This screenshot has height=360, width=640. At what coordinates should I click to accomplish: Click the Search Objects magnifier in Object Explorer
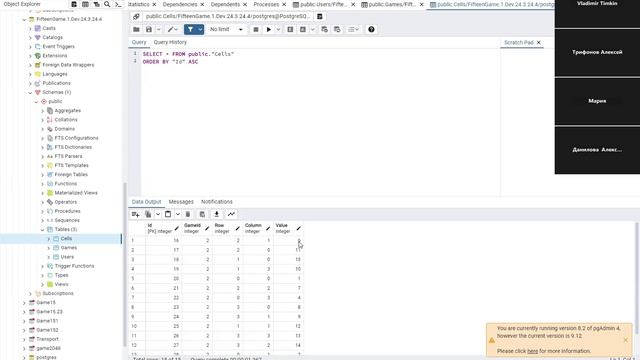point(107,4)
